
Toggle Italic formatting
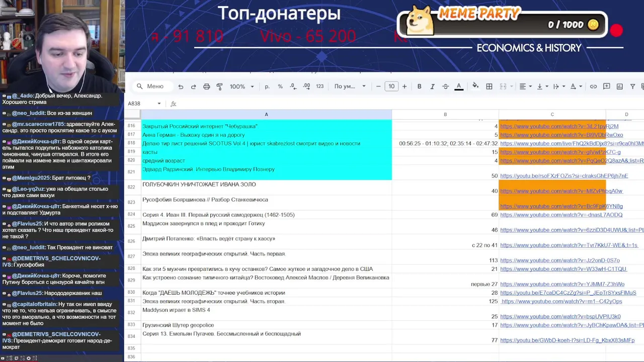432,86
